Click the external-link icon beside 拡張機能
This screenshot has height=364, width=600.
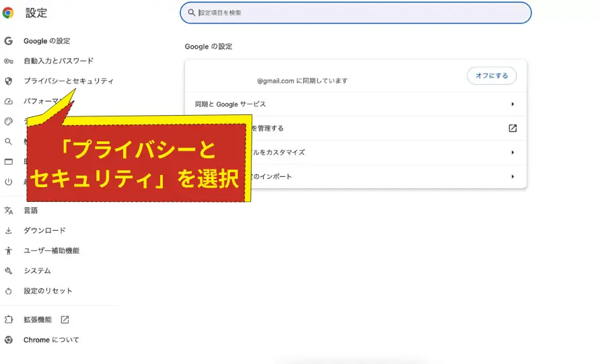coord(65,320)
